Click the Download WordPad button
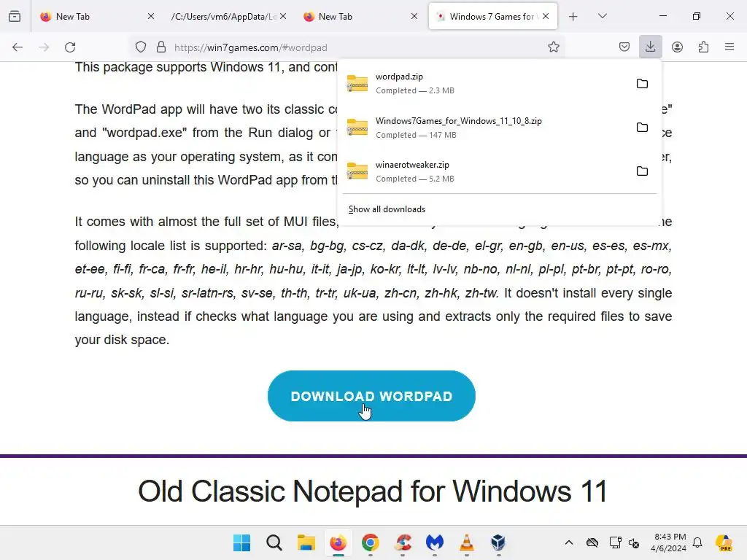 [371, 396]
